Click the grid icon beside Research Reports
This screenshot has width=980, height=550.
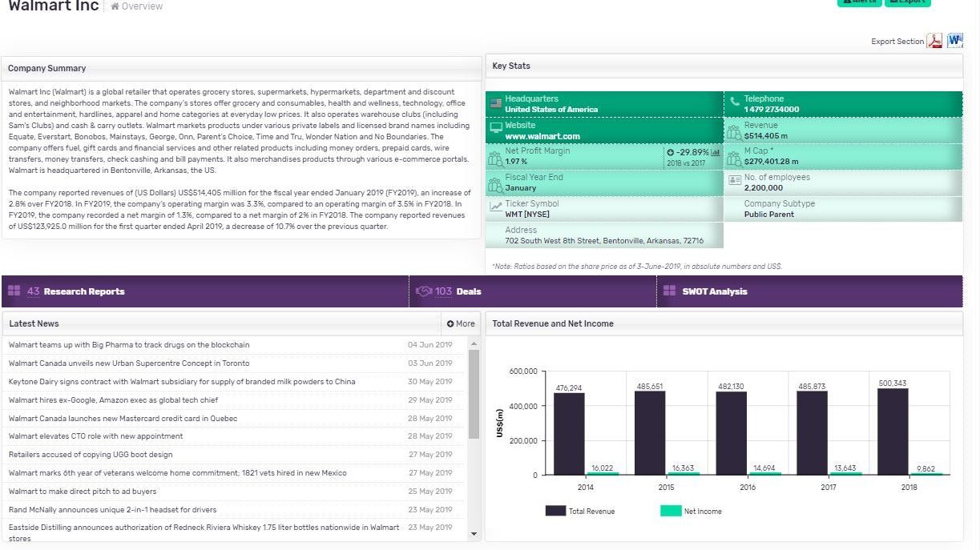point(14,291)
